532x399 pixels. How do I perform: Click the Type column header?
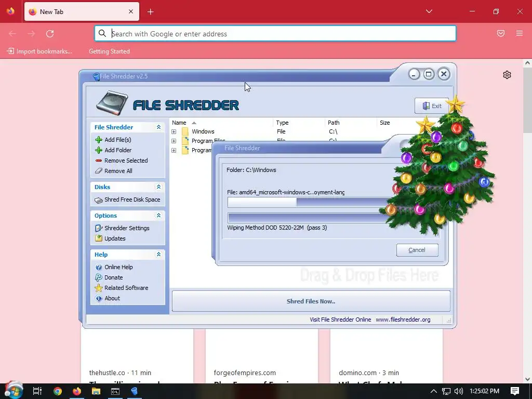pyautogui.click(x=299, y=123)
